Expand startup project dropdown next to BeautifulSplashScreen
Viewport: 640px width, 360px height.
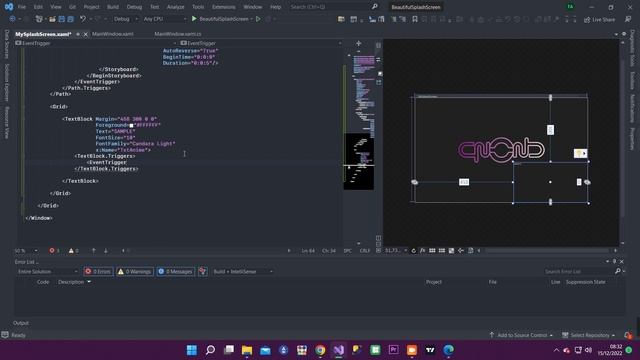pyautogui.click(x=252, y=19)
